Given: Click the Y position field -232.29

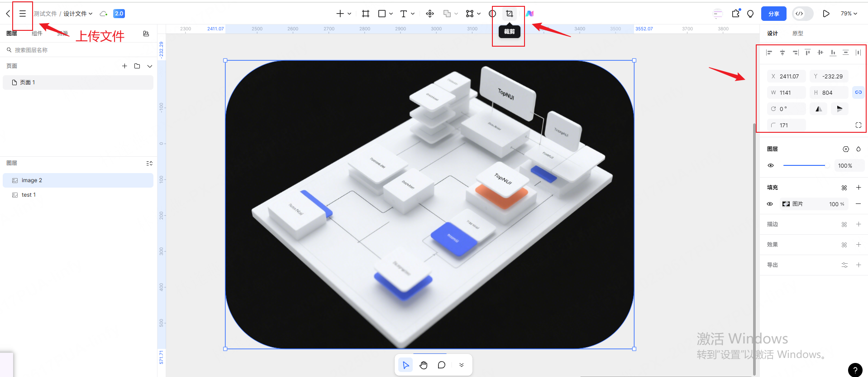Looking at the screenshot, I should pos(829,76).
